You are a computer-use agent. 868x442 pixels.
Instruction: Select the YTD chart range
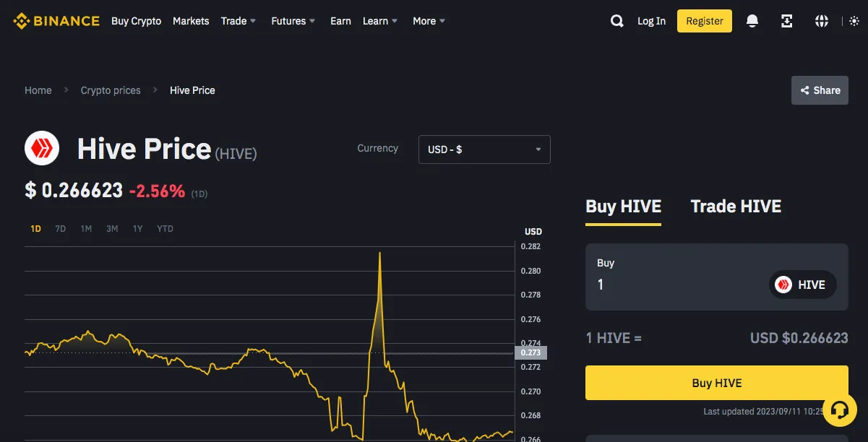click(x=165, y=229)
